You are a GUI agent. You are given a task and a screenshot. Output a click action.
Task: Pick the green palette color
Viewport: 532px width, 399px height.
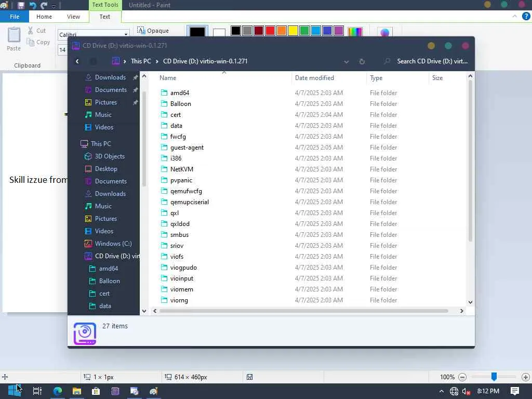[304, 31]
